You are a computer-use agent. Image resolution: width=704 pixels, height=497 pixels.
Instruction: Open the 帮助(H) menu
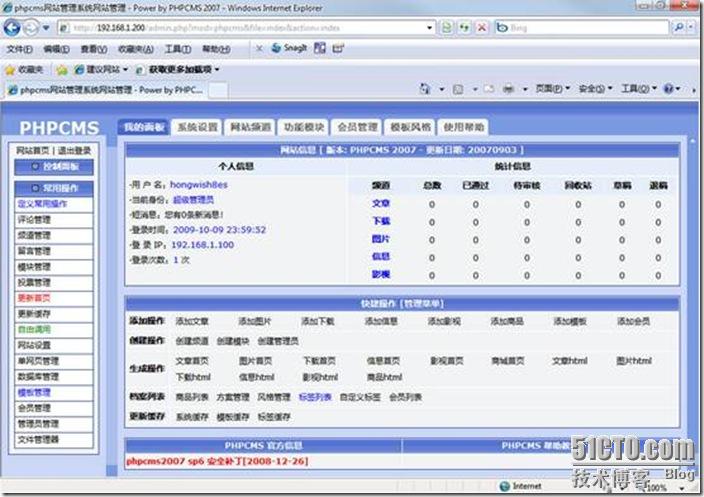coord(216,49)
